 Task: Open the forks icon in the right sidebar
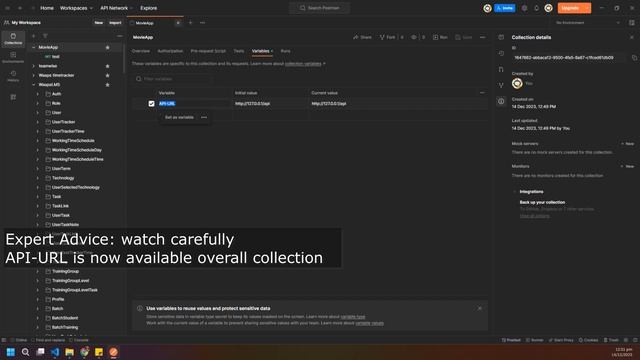click(501, 85)
